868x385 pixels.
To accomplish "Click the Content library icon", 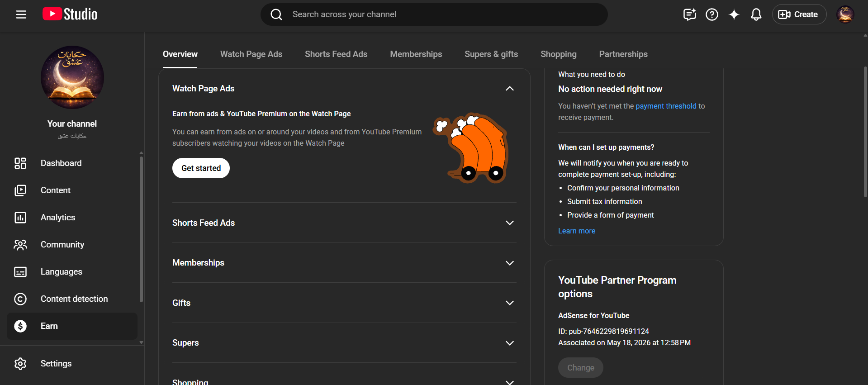I will click(20, 190).
